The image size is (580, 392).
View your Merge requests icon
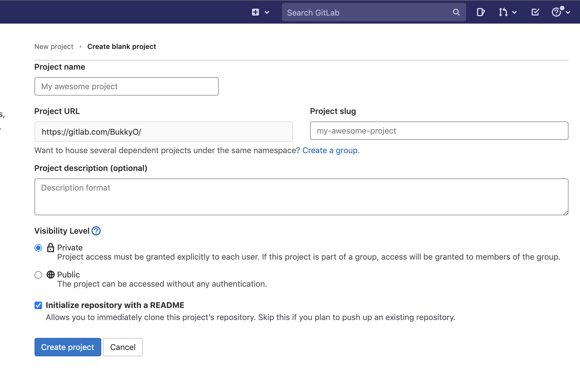(x=503, y=12)
